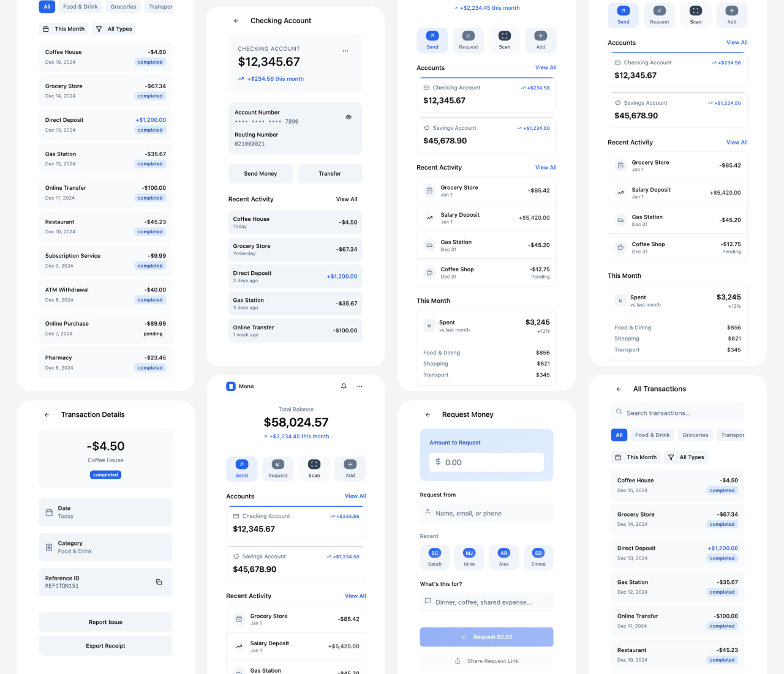The width and height of the screenshot is (784, 674).
Task: Click the calendar icon beside Date Today
Action: pyautogui.click(x=49, y=512)
